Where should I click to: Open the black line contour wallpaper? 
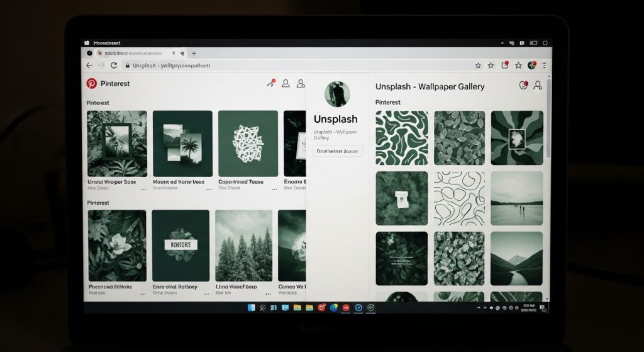(x=459, y=198)
